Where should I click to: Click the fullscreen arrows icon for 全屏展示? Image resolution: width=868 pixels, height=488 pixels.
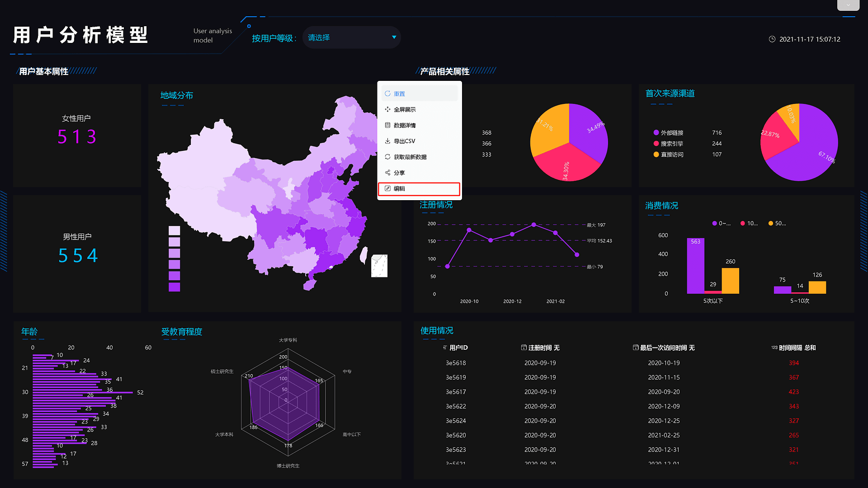[387, 109]
